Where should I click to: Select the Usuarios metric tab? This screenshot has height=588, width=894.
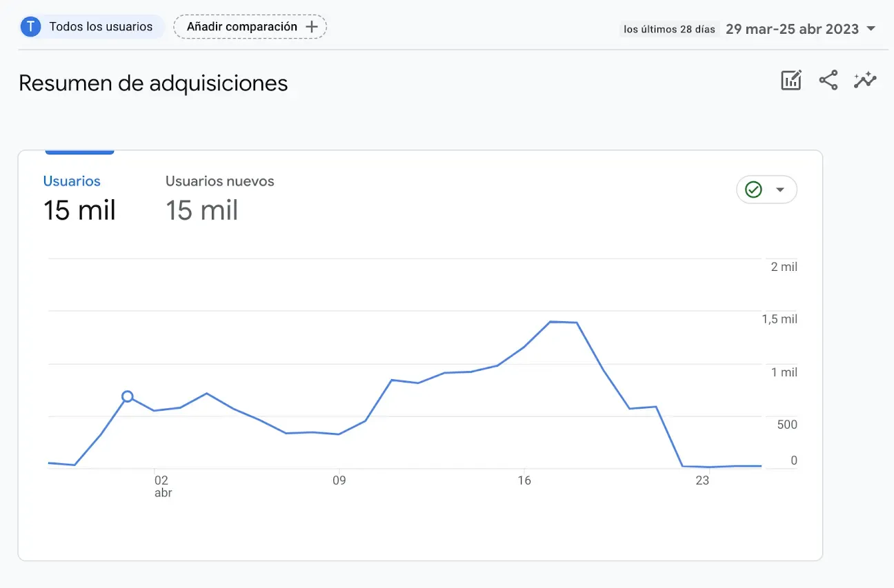[72, 181]
